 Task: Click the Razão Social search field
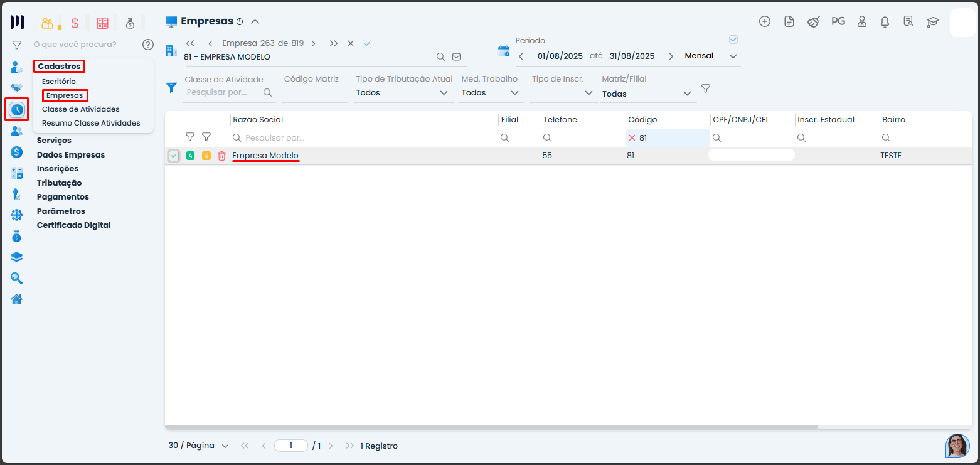tap(364, 137)
